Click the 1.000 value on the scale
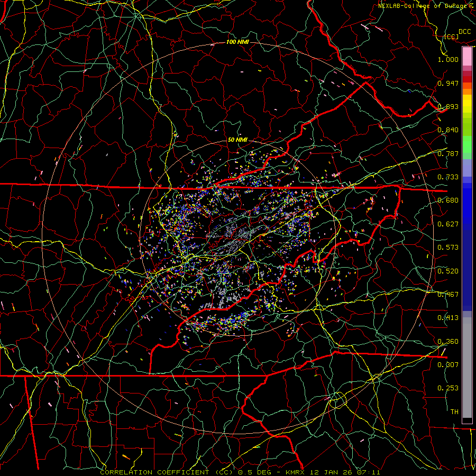Viewport: 476px width, 476px height. click(x=448, y=59)
